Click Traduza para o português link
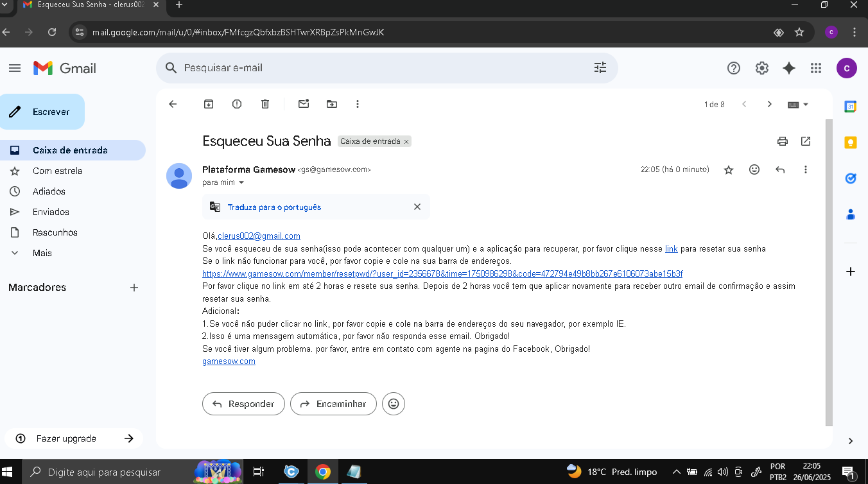The width and height of the screenshot is (868, 484). coord(274,207)
